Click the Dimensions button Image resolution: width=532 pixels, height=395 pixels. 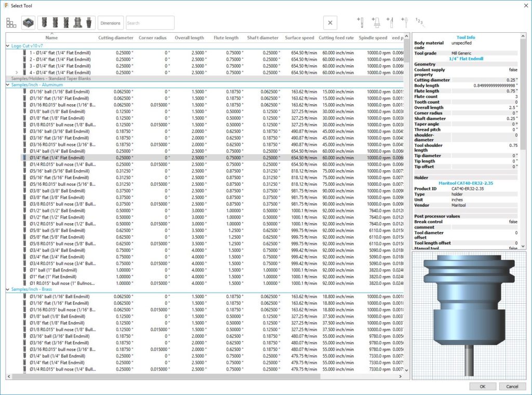[x=110, y=22]
